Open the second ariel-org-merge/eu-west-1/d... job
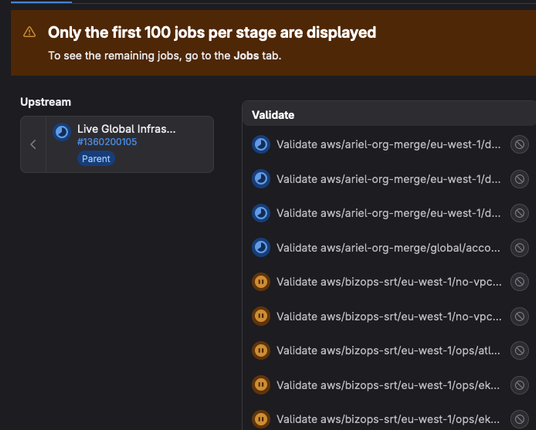Screen dimensions: 536x430 click(388, 179)
